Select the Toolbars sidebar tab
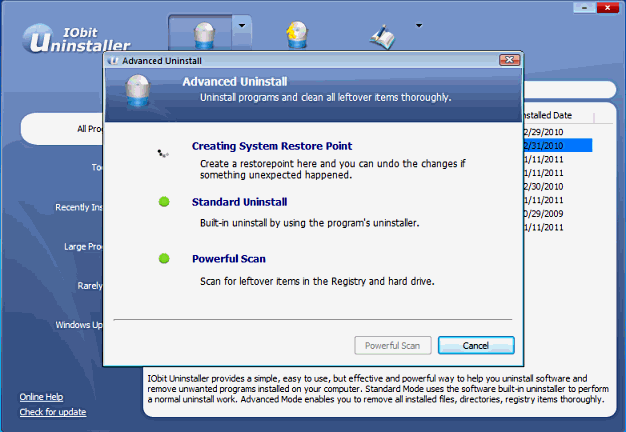 tap(97, 167)
